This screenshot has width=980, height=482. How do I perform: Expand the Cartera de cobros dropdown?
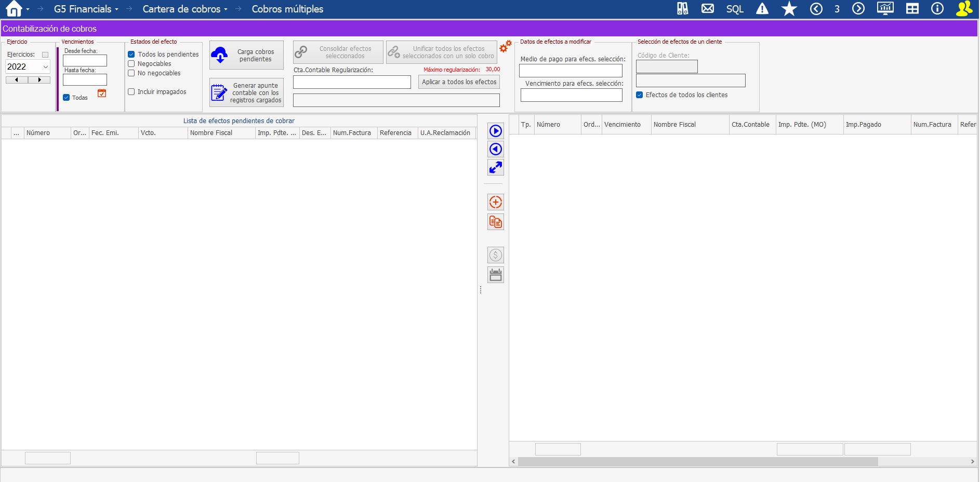click(x=226, y=9)
